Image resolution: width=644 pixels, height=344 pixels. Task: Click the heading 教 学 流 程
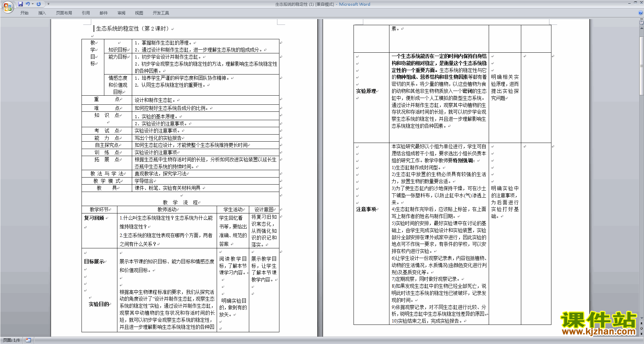(180, 202)
